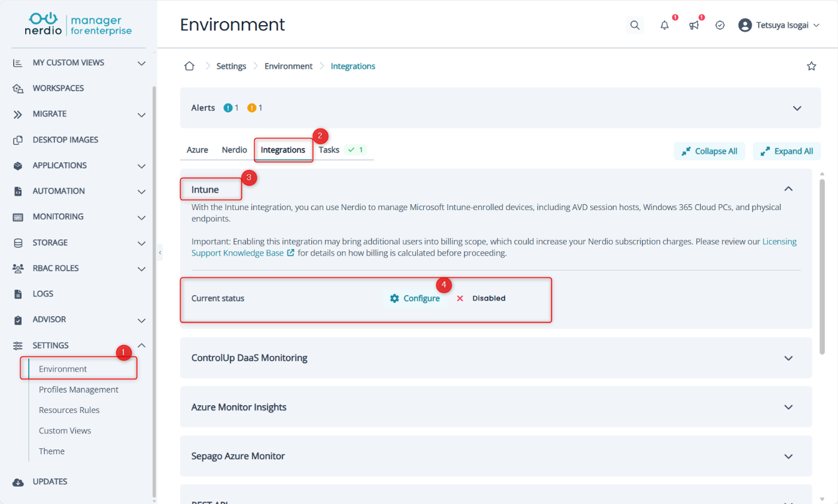Click the verified checkmark badge icon
This screenshot has height=504, width=838.
721,25
